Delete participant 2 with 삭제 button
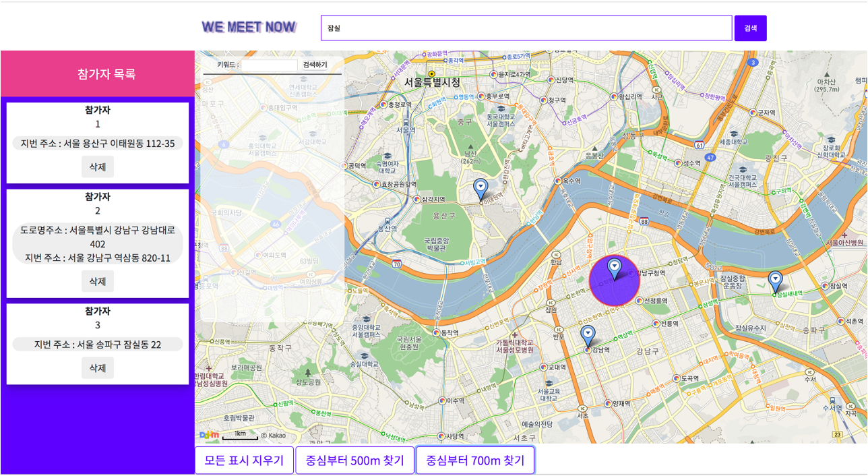Viewport: 868px width, 476px height. pyautogui.click(x=98, y=281)
